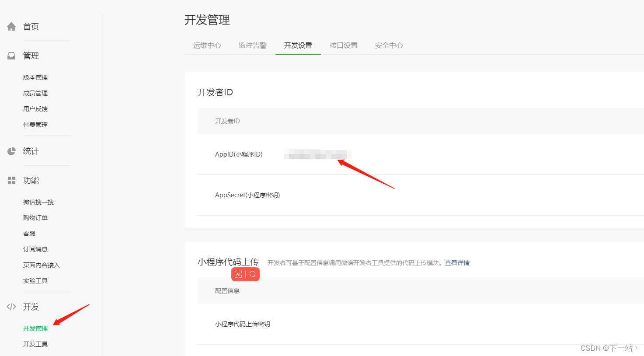Open 版本管理 page
This screenshot has height=356, width=644.
[x=35, y=77]
